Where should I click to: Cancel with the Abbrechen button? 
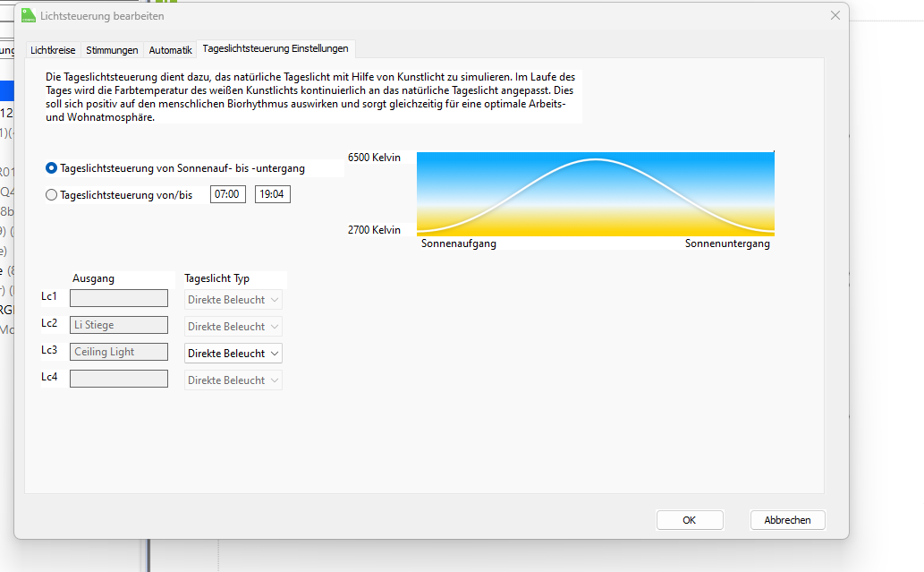pos(787,520)
